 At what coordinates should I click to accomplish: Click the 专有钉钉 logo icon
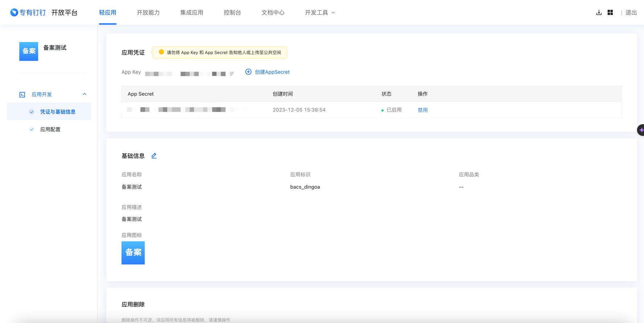14,12
